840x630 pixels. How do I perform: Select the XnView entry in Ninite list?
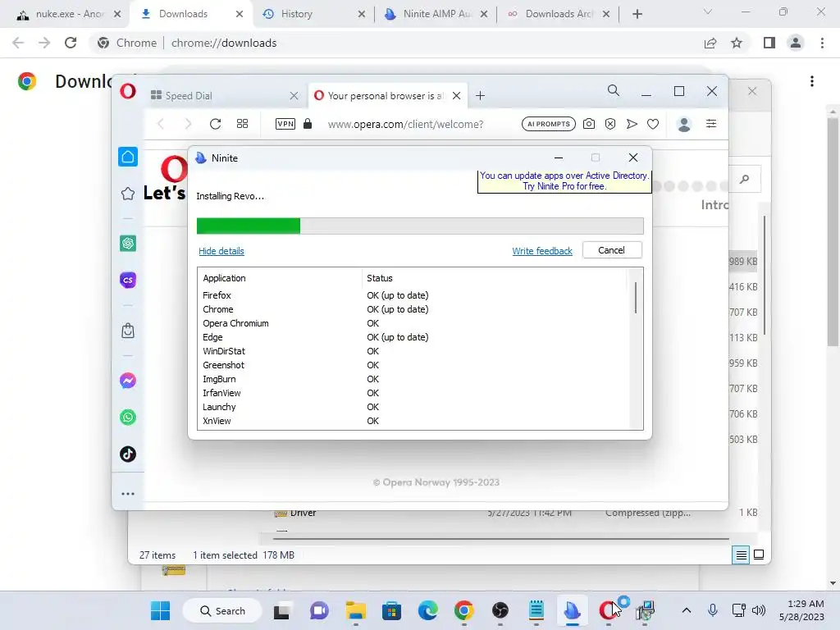[x=412, y=421]
